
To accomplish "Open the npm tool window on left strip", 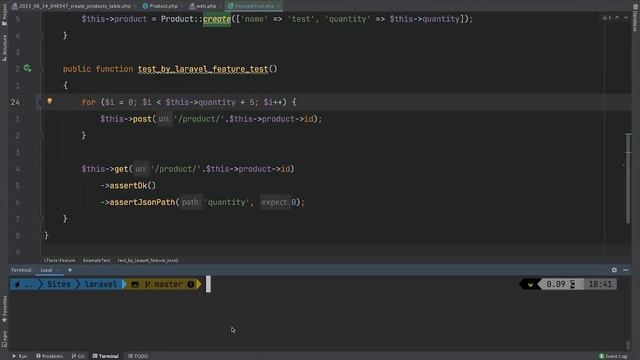I will (4, 338).
